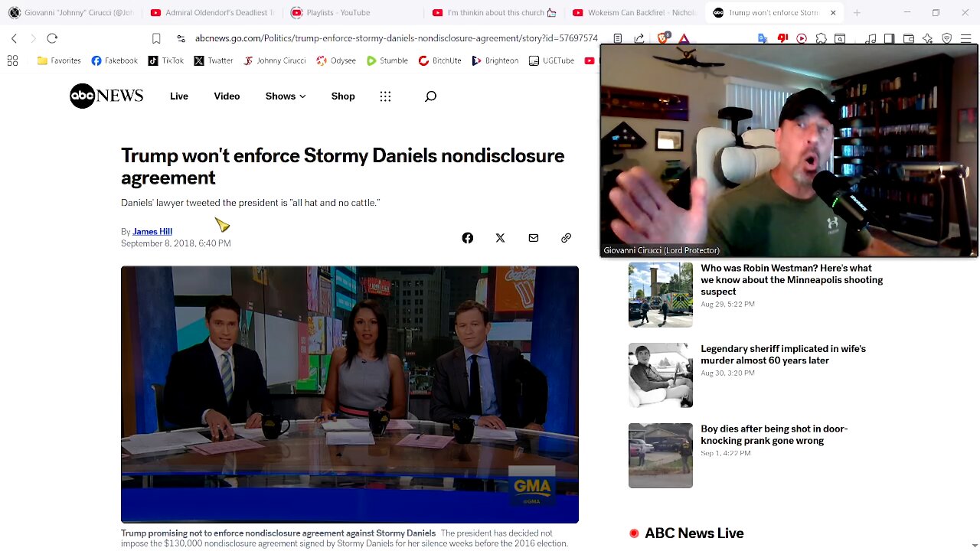Open a new tab with plus button
Image resolution: width=980 pixels, height=551 pixels.
click(x=857, y=12)
